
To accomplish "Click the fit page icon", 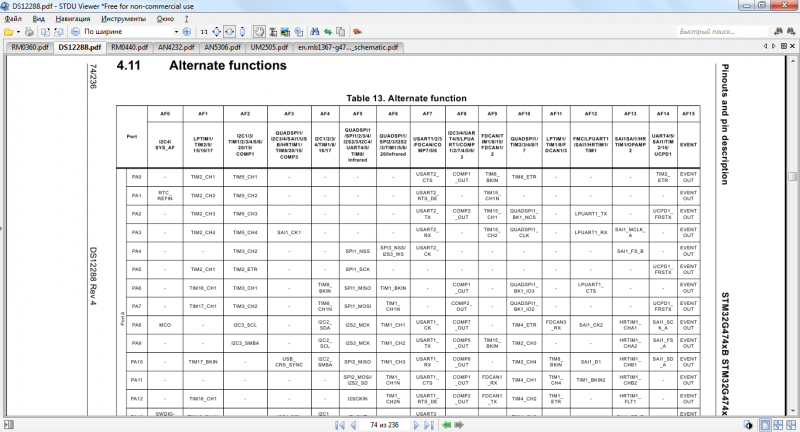I will (x=216, y=32).
